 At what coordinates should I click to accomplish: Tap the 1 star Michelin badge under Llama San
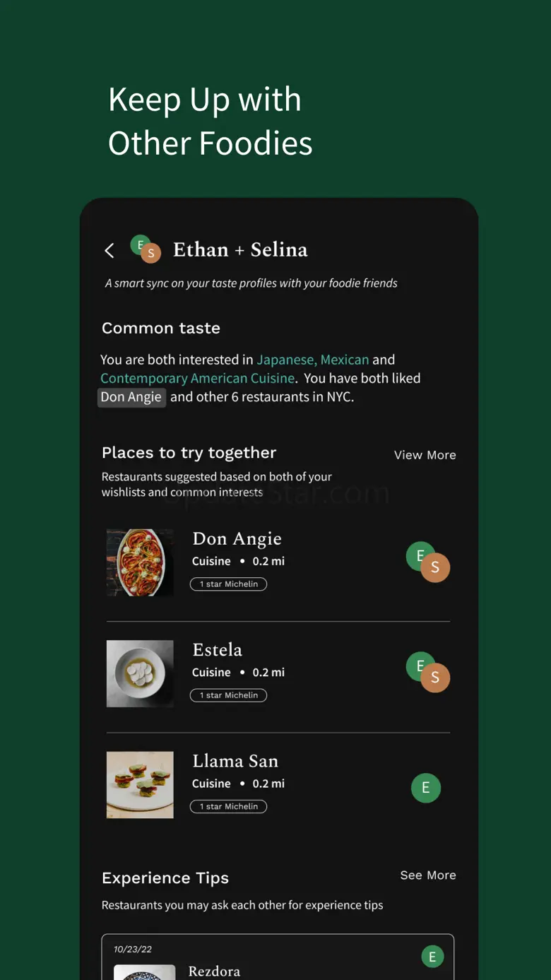pos(228,806)
